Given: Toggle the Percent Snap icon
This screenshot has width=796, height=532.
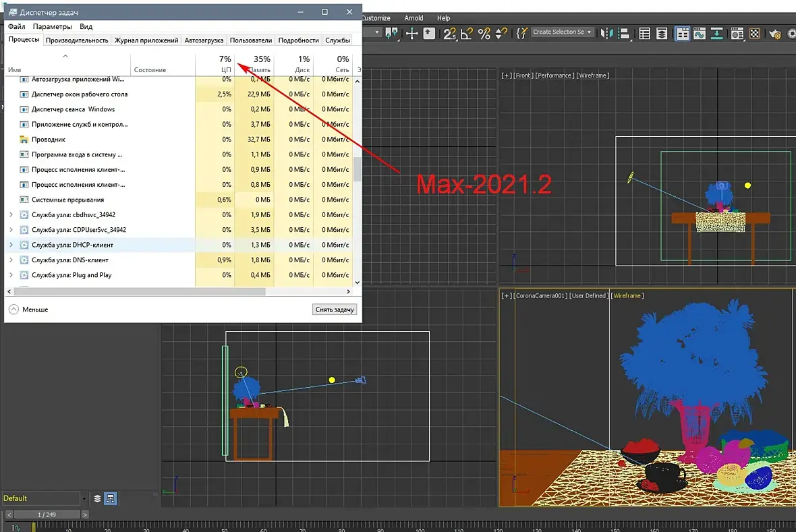Looking at the screenshot, I should (484, 33).
